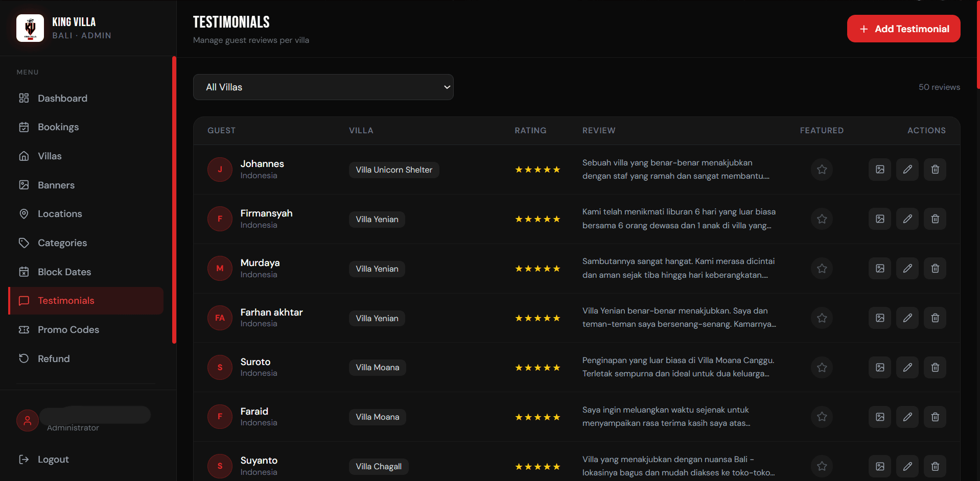Viewport: 980px width, 481px height.
Task: Open the All Villas filter dropdown
Action: click(x=323, y=87)
